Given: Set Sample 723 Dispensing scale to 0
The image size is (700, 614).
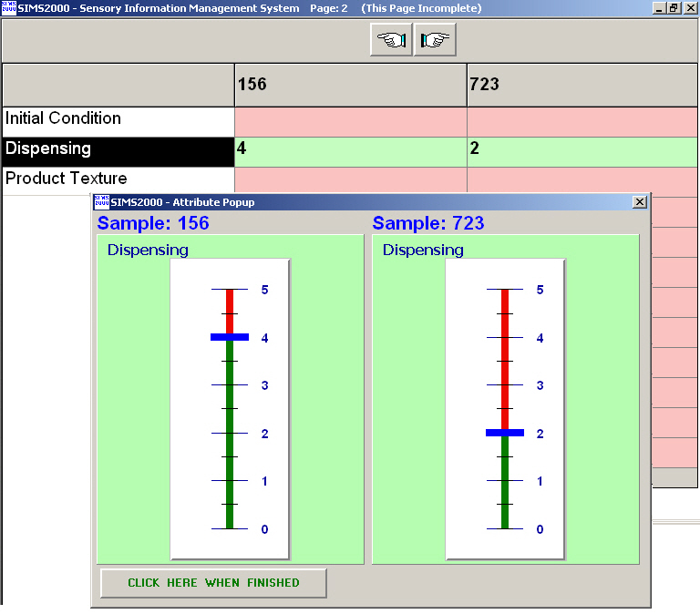Looking at the screenshot, I should (505, 527).
